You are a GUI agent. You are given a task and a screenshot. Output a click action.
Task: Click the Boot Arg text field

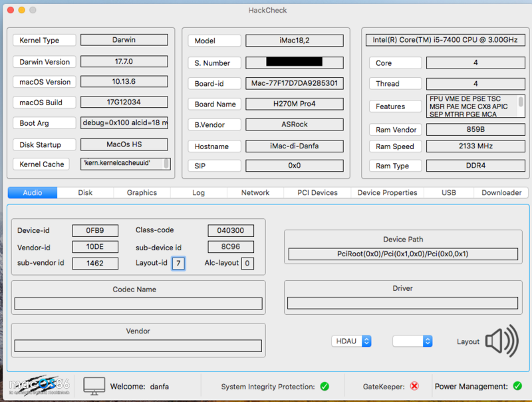coord(125,123)
